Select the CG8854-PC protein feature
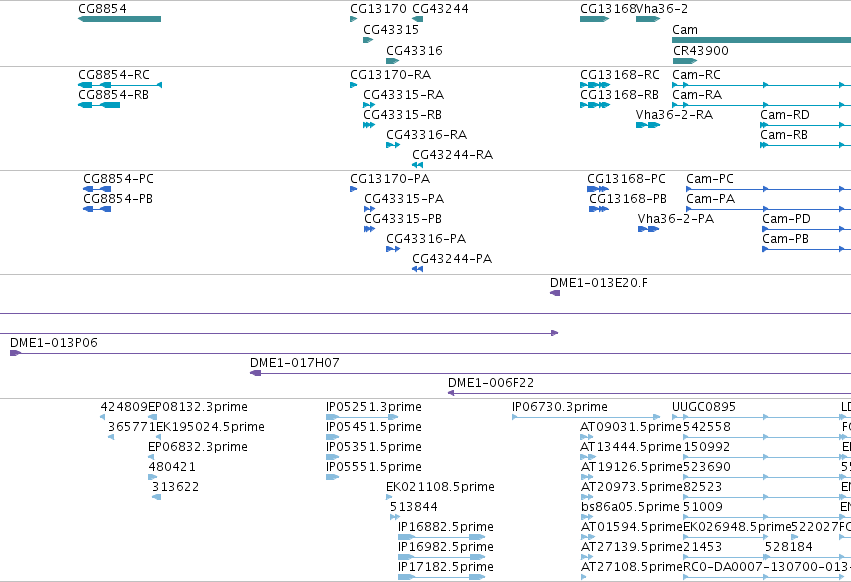This screenshot has height=582, width=851. 97,189
